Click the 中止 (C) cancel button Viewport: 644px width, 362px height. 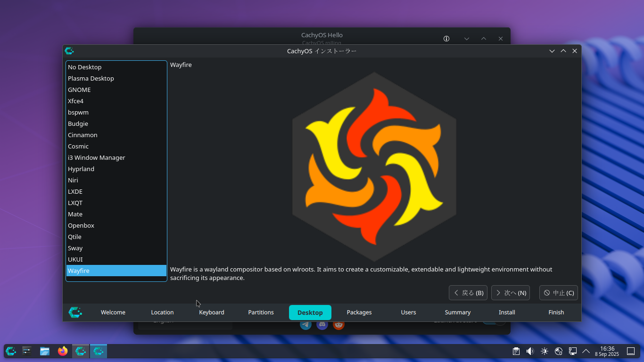click(x=559, y=293)
